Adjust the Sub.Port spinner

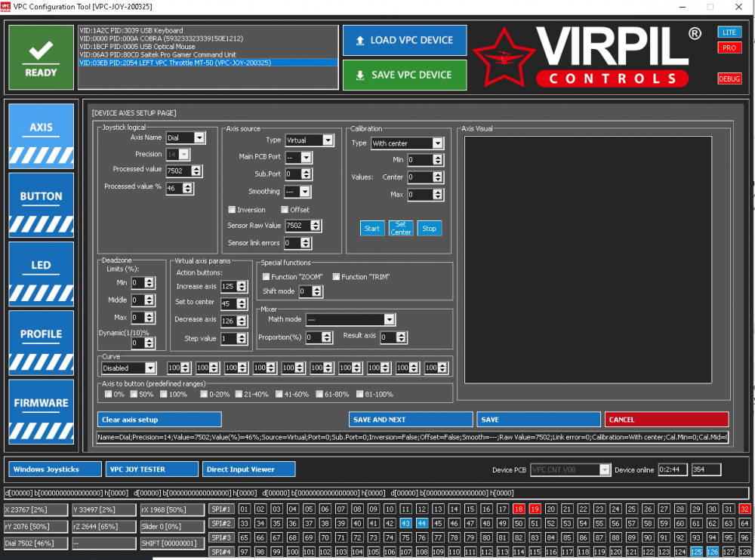pos(307,174)
